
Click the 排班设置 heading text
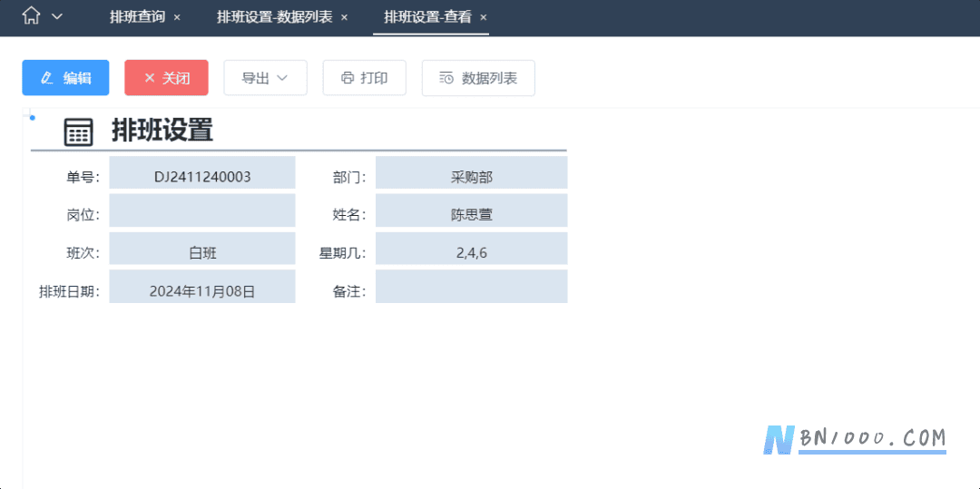162,131
